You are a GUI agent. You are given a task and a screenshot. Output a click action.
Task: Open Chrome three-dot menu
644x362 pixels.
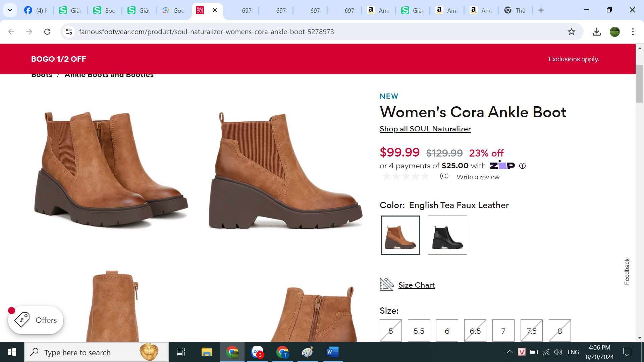pos(633,32)
